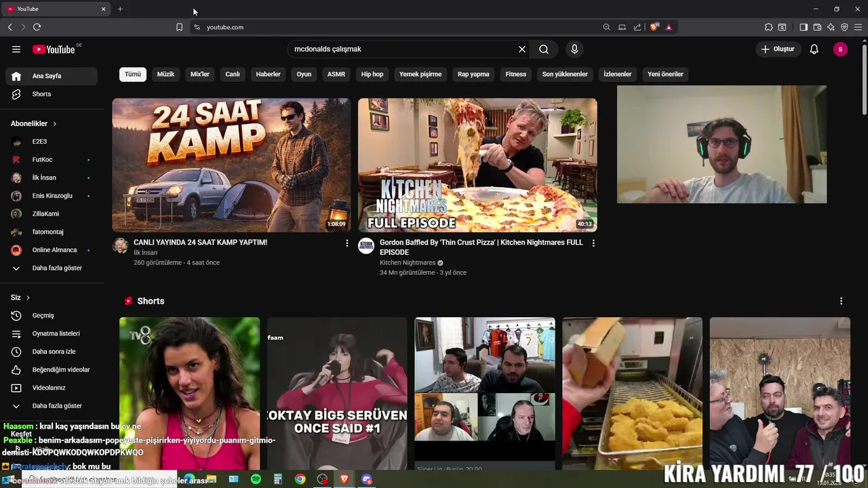Open the ZillaKami subscription
868x488 pixels.
[x=52, y=213]
